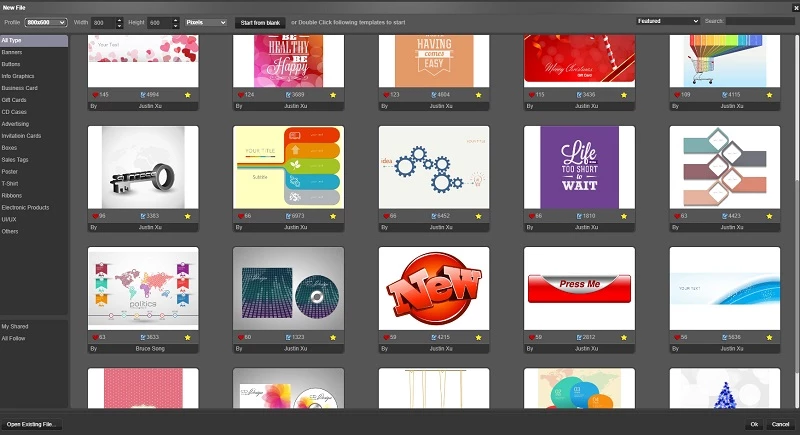Select the 'Press Me' button template thumbnail
This screenshot has width=800, height=435.
579,288
